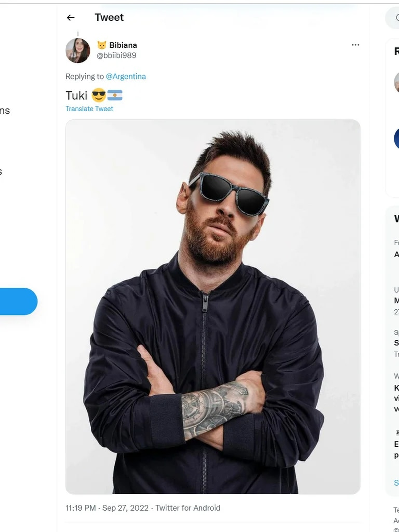Viewport: 399px width, 532px height.
Task: Click the blue link below the trends list
Action: tap(396, 483)
